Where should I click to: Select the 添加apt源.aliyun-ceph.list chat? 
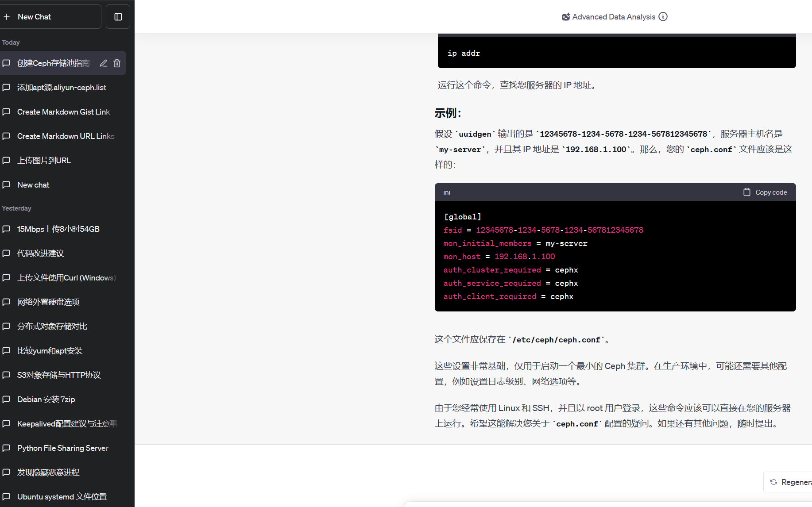click(x=62, y=88)
